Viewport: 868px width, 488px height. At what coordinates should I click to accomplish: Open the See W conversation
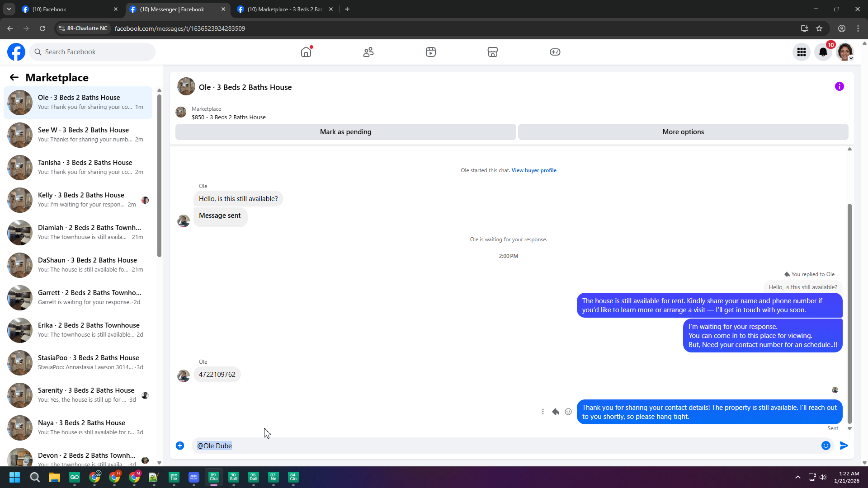point(78,135)
